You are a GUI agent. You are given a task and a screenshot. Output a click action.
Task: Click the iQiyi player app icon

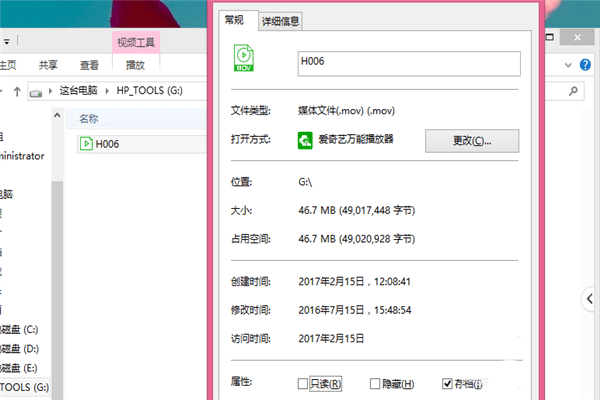click(x=305, y=140)
